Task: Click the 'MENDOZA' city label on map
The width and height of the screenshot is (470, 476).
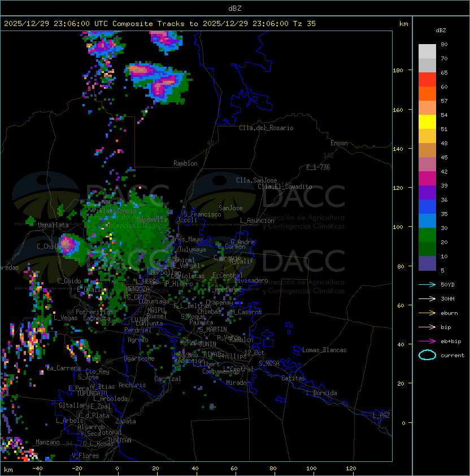Action: click(137, 289)
